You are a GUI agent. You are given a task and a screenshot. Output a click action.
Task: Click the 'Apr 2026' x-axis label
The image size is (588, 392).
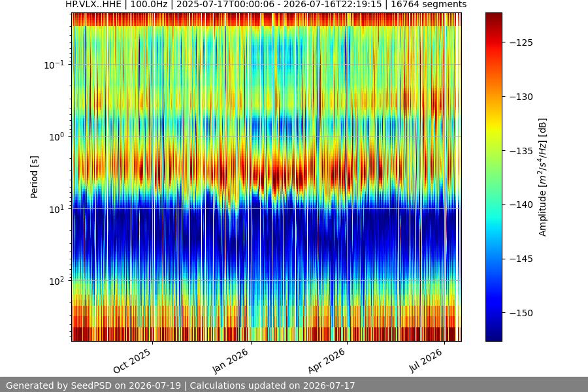pyautogui.click(x=326, y=361)
